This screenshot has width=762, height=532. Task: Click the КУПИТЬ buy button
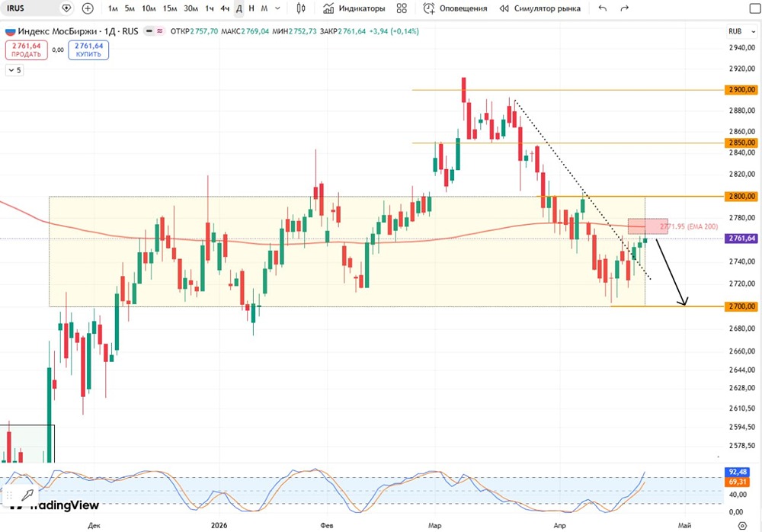point(88,50)
